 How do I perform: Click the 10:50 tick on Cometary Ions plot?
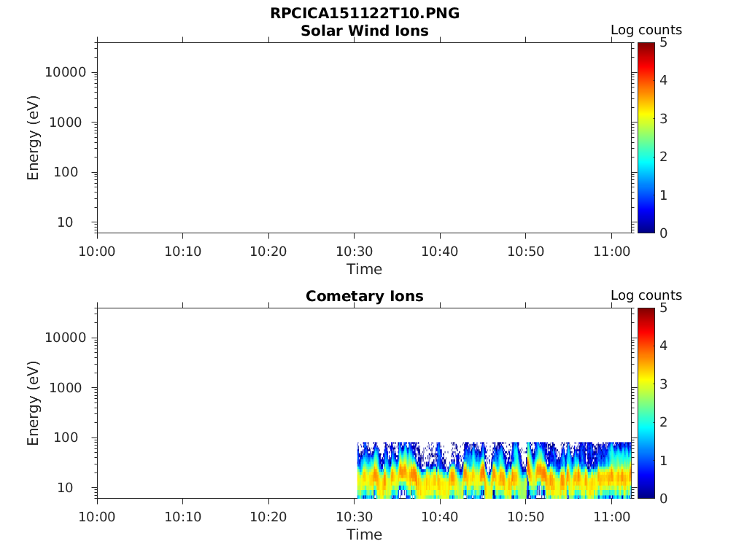point(525,517)
